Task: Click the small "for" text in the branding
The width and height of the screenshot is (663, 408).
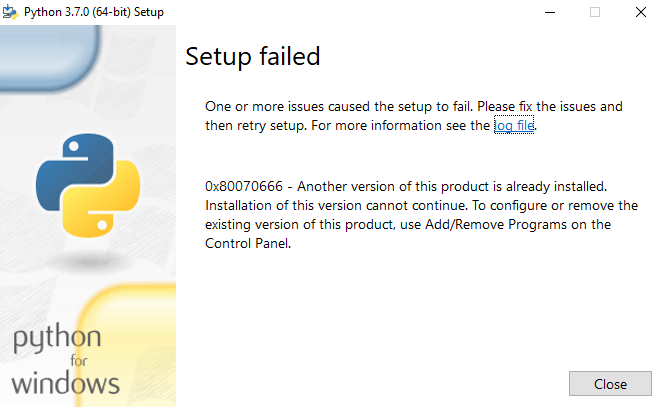Action: coord(79,361)
